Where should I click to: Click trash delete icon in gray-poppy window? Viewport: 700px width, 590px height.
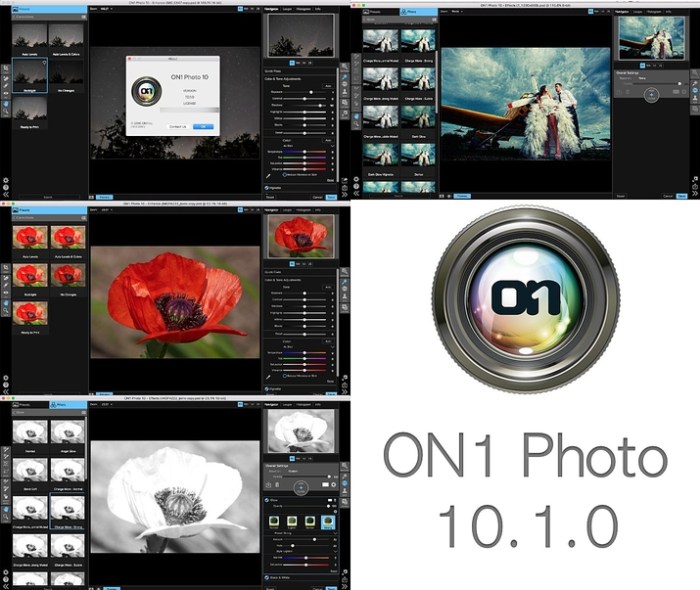[277, 485]
